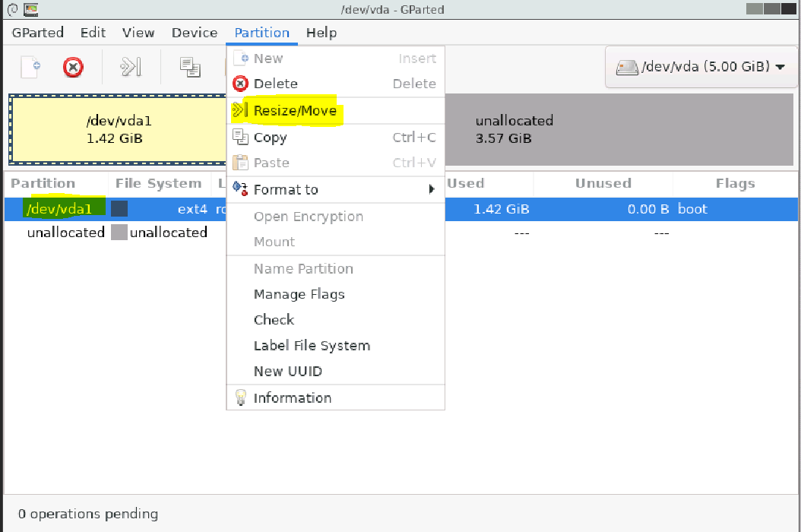Click the Resize/Move toolbar icon

pos(131,67)
